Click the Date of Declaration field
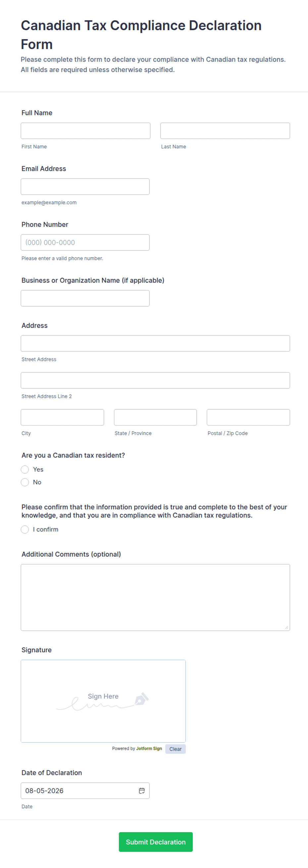The image size is (308, 868). coord(85,791)
